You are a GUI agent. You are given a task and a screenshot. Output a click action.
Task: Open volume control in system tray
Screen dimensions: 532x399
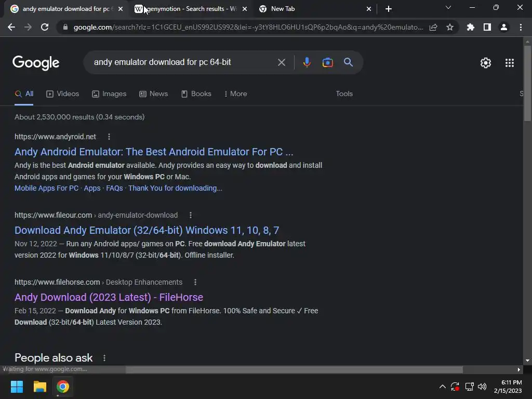click(482, 387)
